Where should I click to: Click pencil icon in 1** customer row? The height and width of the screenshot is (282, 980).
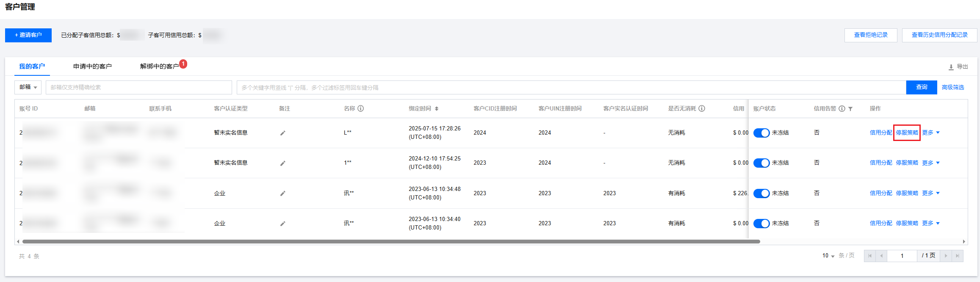[x=282, y=163]
